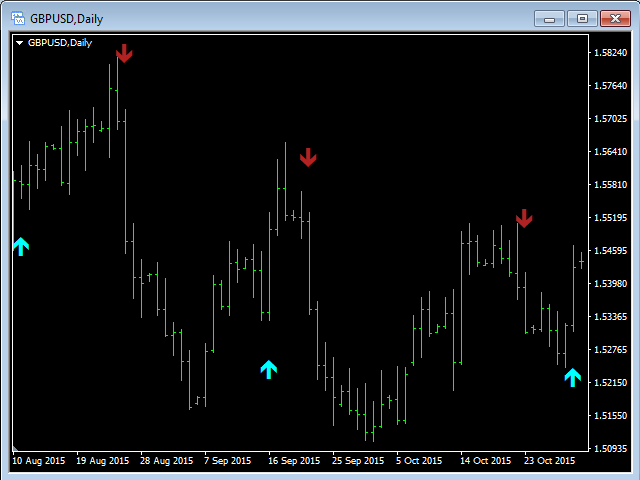
Task: Click the chart window icon in title bar
Action: pyautogui.click(x=18, y=18)
